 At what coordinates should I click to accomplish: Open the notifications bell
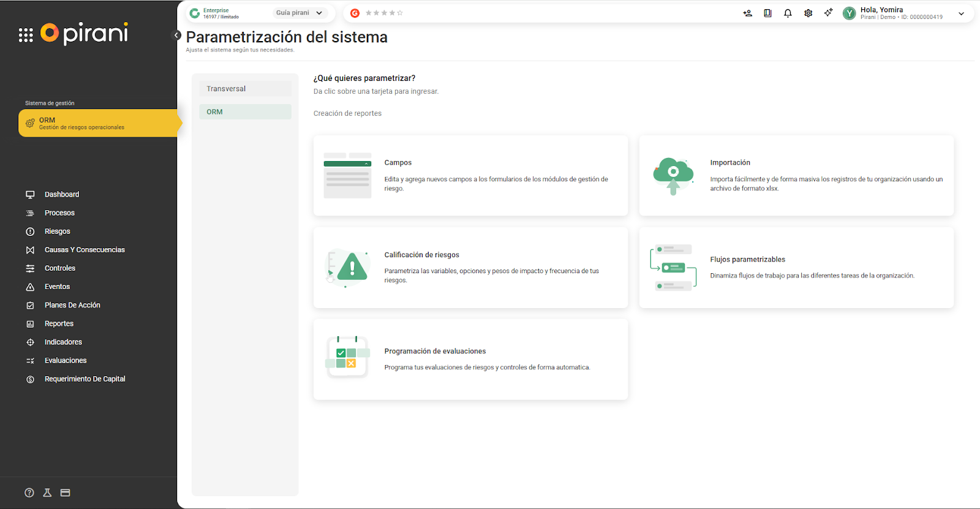click(788, 13)
